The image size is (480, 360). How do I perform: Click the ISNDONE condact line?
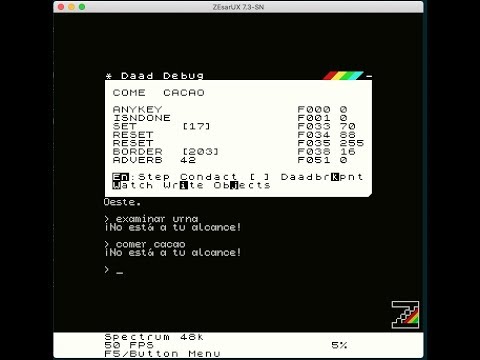(x=142, y=118)
